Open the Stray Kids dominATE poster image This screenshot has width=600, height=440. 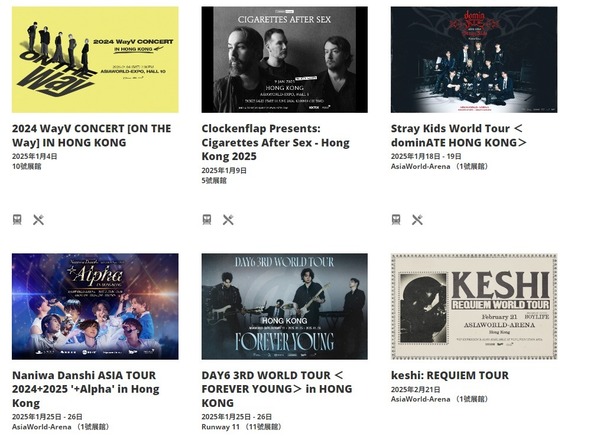click(x=474, y=60)
